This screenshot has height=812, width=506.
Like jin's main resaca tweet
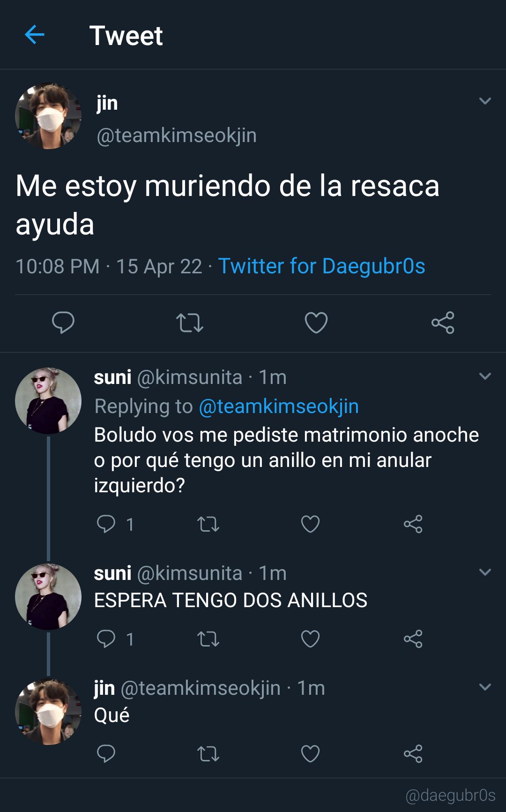coord(316,323)
